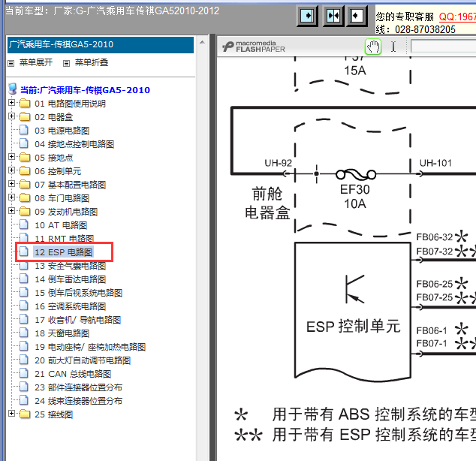The height and width of the screenshot is (461, 476).
Task: Select the FlashPaper hand pan tool
Action: click(373, 47)
